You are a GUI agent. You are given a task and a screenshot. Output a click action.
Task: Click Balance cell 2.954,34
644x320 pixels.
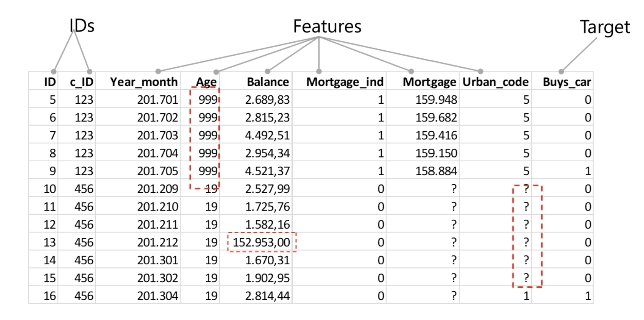[x=267, y=153]
